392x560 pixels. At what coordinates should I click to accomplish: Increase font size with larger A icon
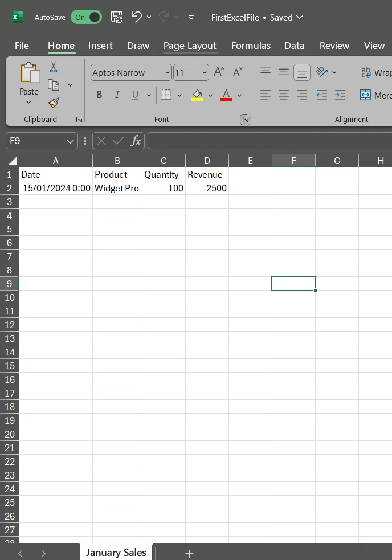pos(219,72)
